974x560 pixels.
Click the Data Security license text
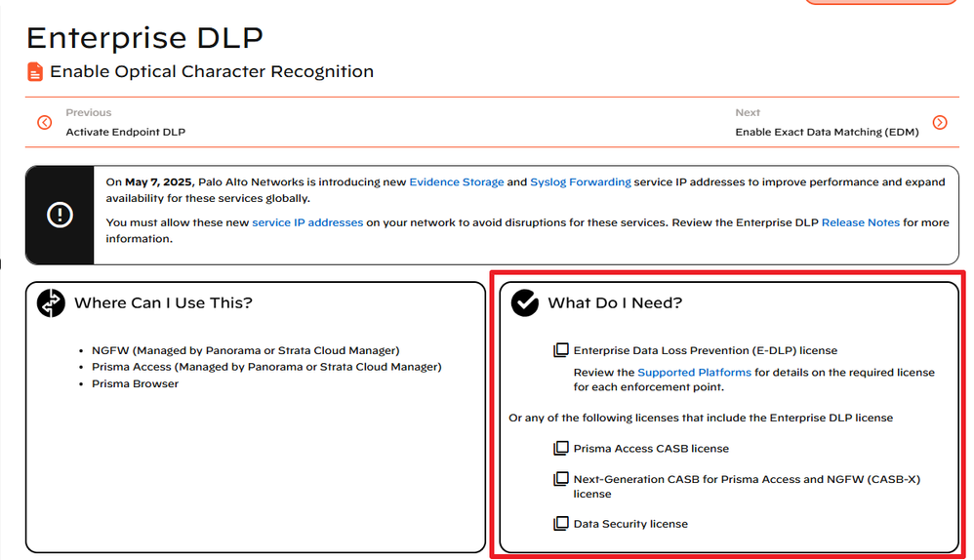point(630,524)
